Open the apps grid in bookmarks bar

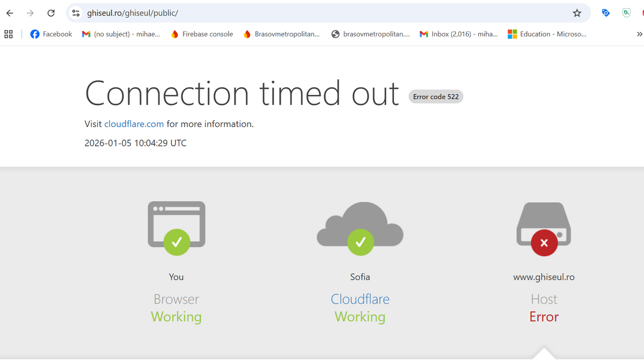click(x=9, y=34)
